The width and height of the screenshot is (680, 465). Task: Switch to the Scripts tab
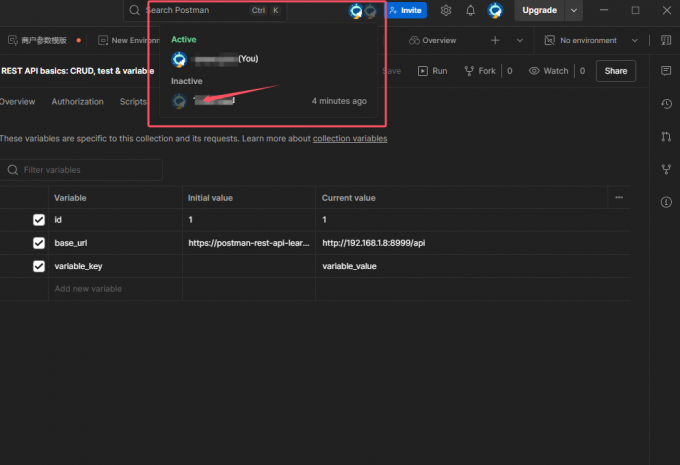(133, 102)
